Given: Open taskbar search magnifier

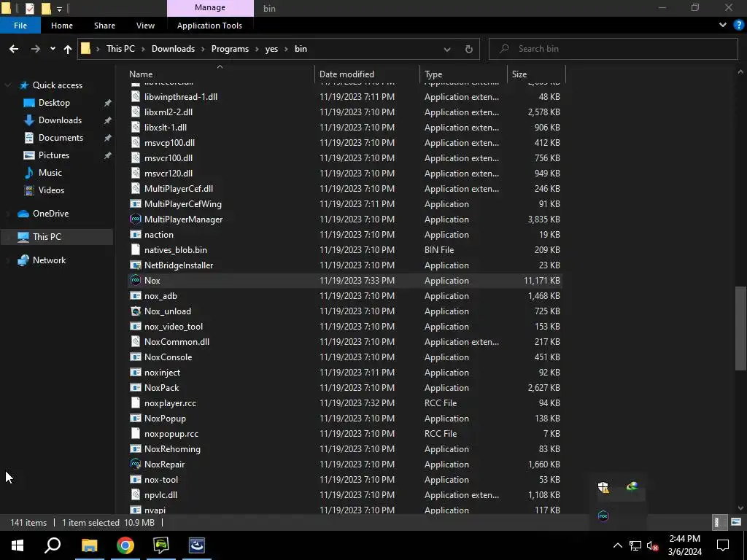Looking at the screenshot, I should click(x=53, y=545).
